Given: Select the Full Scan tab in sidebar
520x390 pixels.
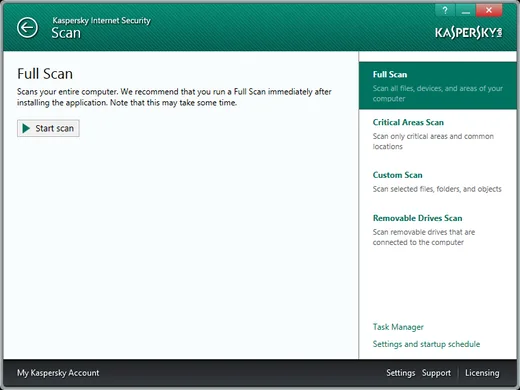Looking at the screenshot, I should (438, 86).
